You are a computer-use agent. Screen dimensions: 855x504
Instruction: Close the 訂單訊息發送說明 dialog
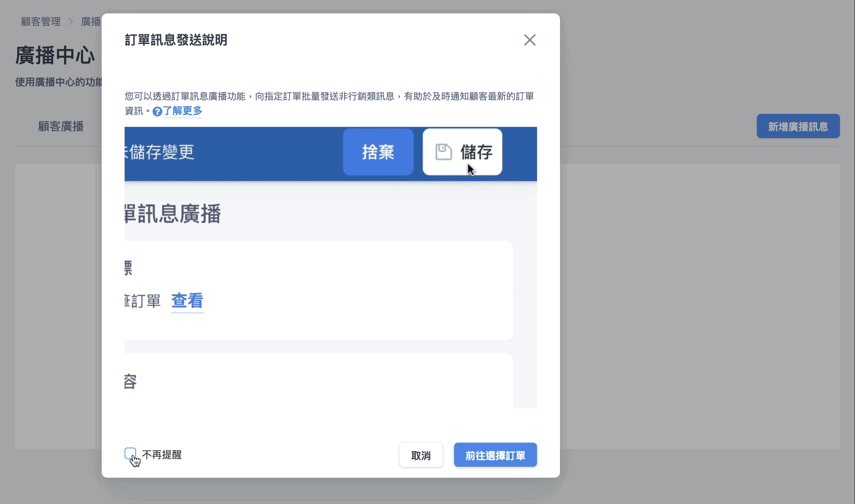pyautogui.click(x=530, y=40)
